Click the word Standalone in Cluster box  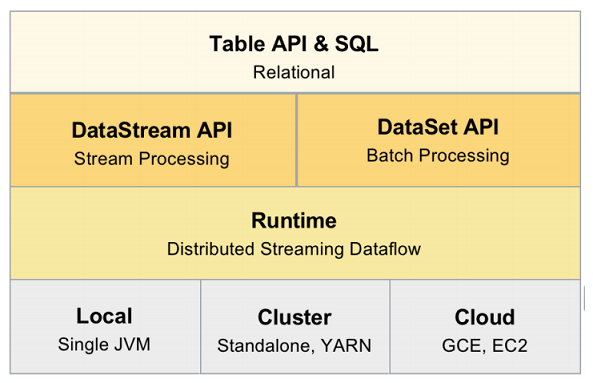266,346
